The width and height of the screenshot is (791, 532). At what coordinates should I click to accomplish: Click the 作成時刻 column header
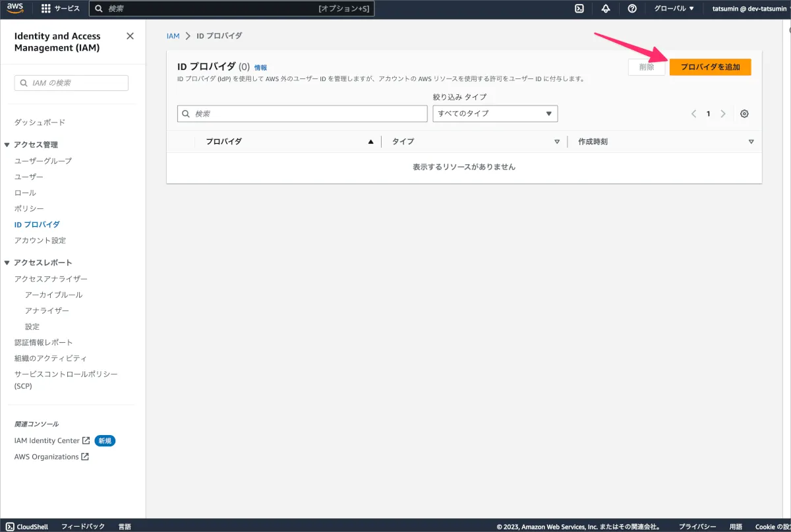(593, 142)
